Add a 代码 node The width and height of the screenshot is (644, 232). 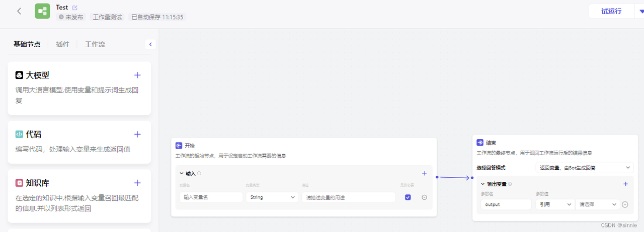coord(137,134)
